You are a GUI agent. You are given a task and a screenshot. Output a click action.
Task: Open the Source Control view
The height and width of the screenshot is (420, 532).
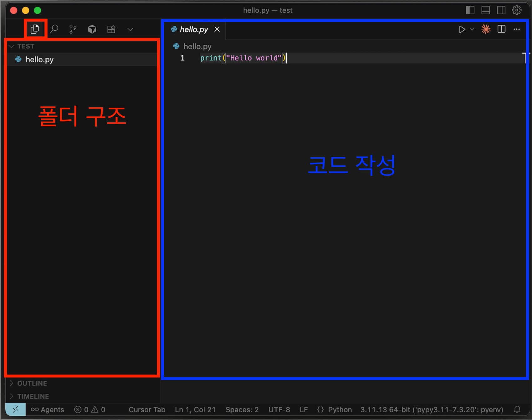click(x=73, y=29)
